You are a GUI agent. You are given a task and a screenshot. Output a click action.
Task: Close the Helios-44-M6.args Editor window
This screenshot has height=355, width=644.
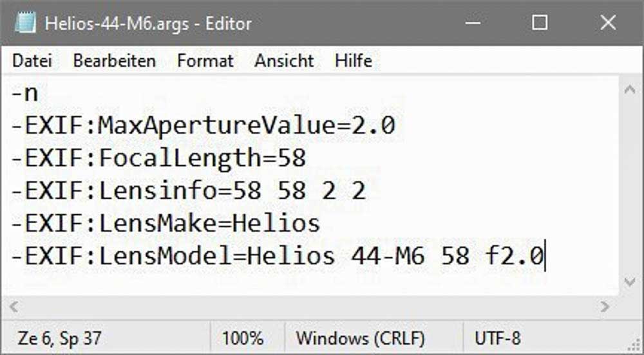pyautogui.click(x=607, y=24)
